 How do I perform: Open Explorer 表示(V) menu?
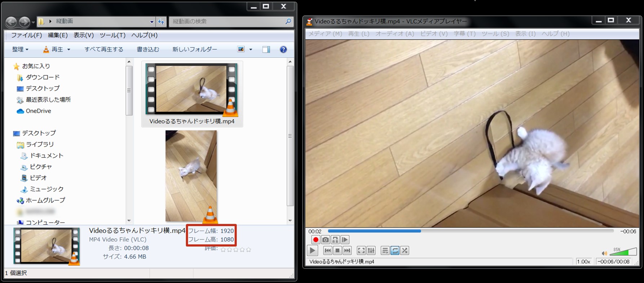84,35
